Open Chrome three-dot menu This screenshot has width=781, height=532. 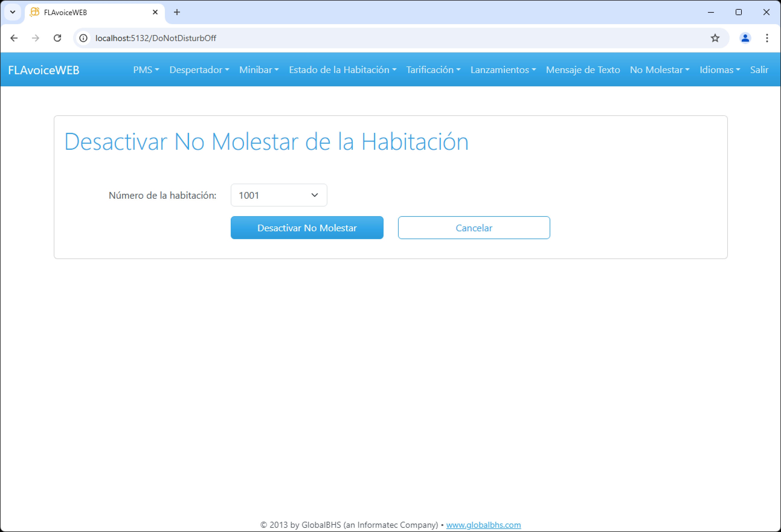tap(767, 38)
